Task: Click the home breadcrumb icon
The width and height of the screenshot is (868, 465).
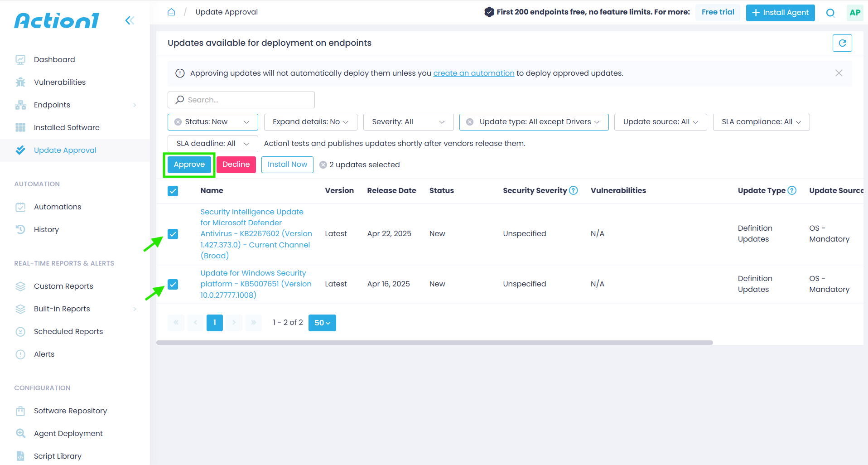Action: click(171, 12)
